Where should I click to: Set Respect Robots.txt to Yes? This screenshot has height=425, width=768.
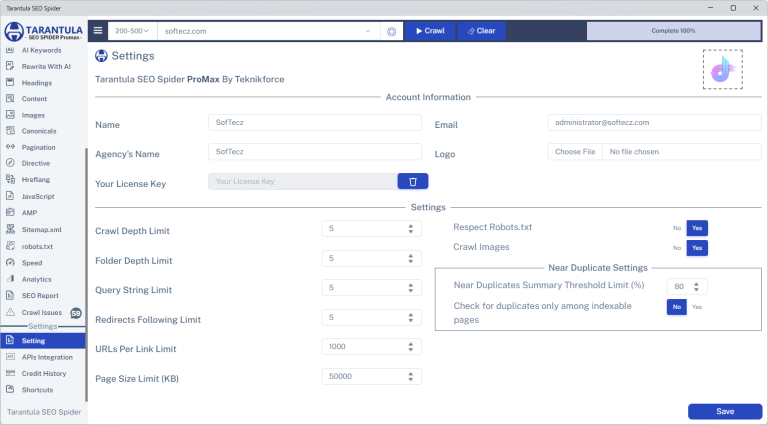(697, 228)
